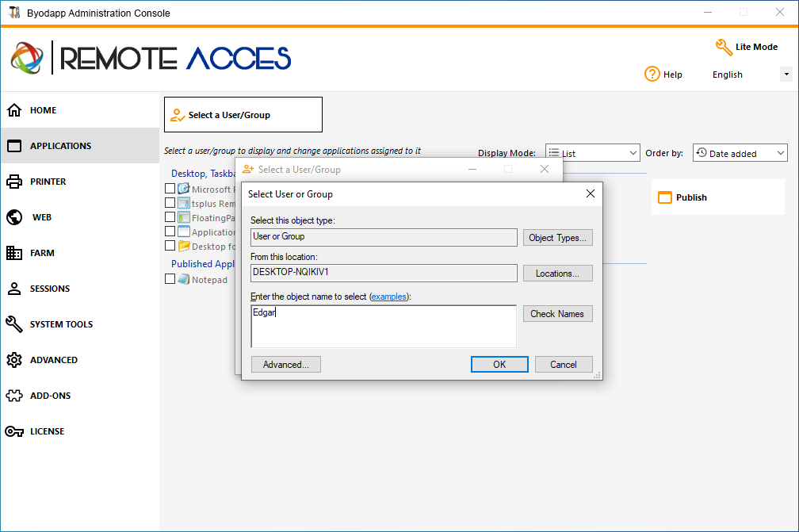Open the Advanced search button in dialog
This screenshot has width=799, height=532.
click(286, 365)
